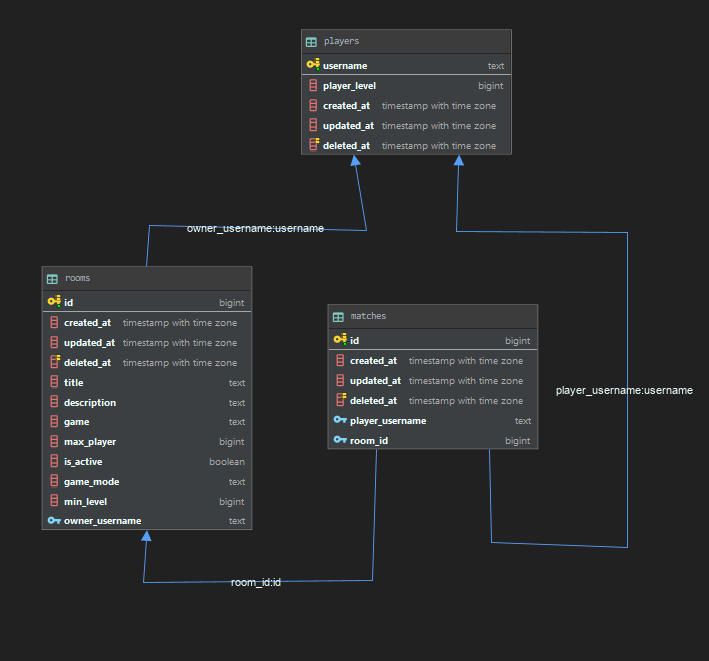This screenshot has width=709, height=661.
Task: Click the owner_username foreign key icon
Action: tap(54, 521)
